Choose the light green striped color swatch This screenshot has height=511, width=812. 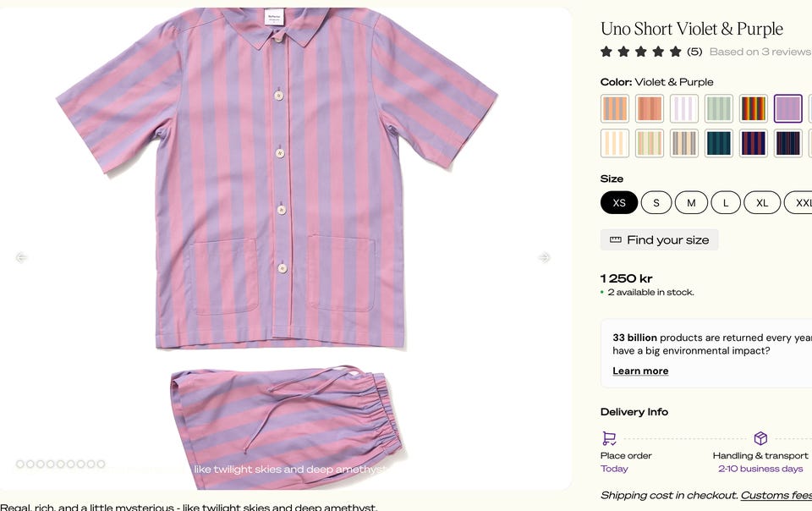click(719, 108)
